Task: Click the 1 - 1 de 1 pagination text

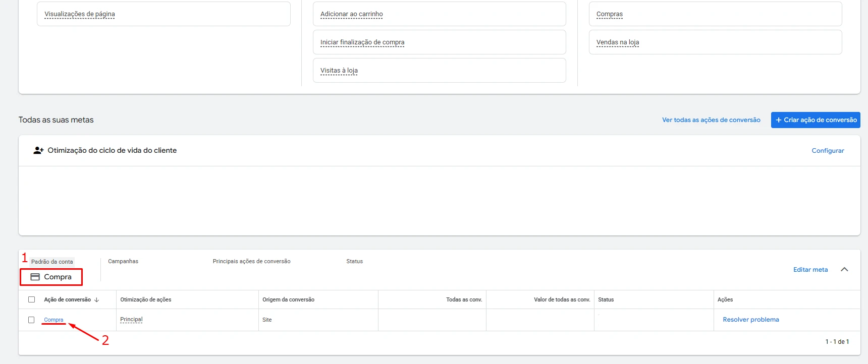Action: pyautogui.click(x=837, y=342)
